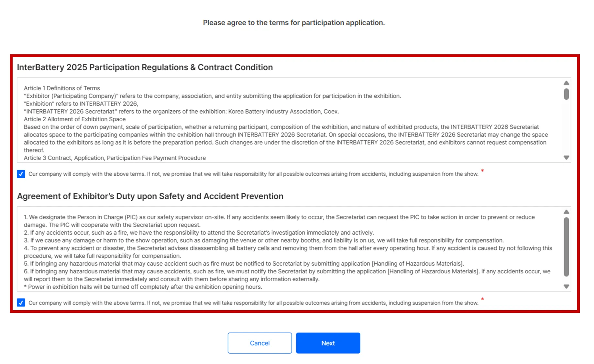
Task: Click the '* Power in exhibition halls' note line
Action: [x=143, y=287]
